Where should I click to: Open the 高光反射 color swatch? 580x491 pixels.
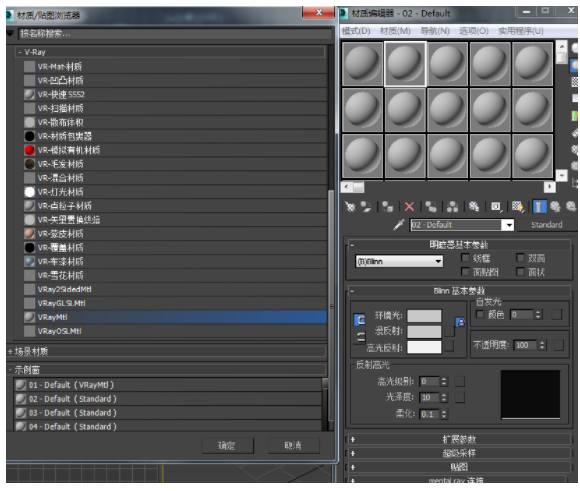click(x=424, y=347)
